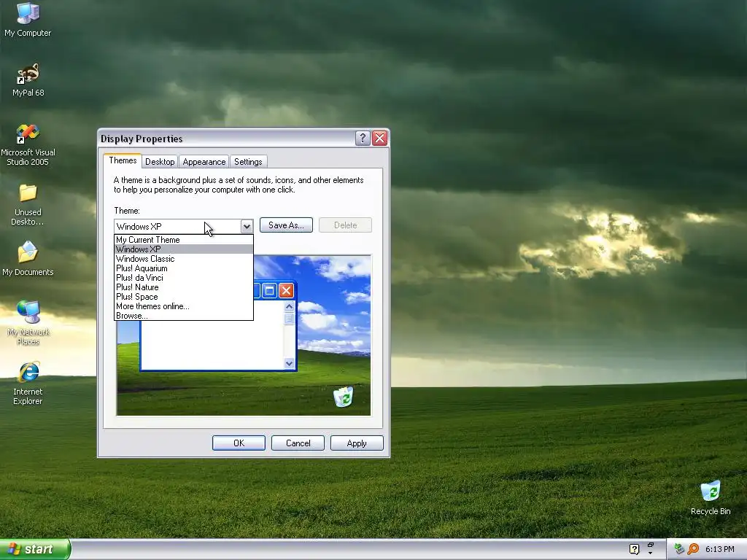Choose the Plus! Space theme
Image resolution: width=747 pixels, height=560 pixels.
(x=183, y=297)
